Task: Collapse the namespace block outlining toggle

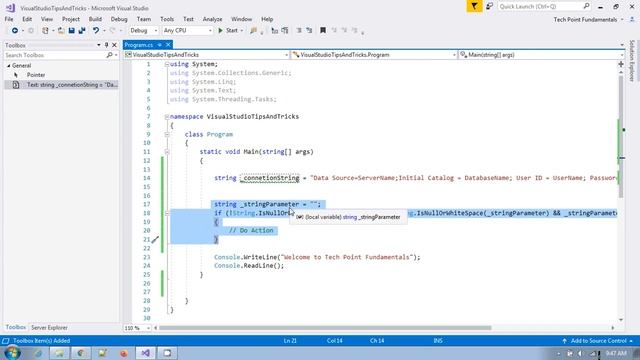Action: 167,117
